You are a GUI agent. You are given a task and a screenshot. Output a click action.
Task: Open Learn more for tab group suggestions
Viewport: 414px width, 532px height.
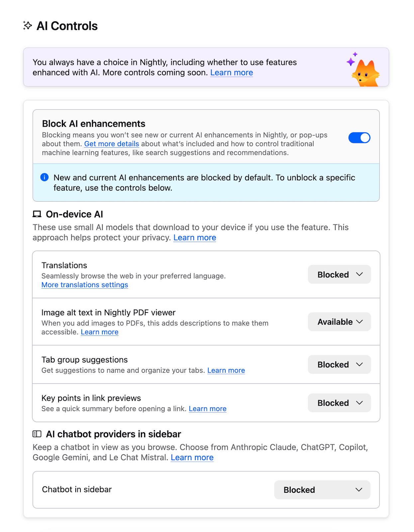coord(226,370)
